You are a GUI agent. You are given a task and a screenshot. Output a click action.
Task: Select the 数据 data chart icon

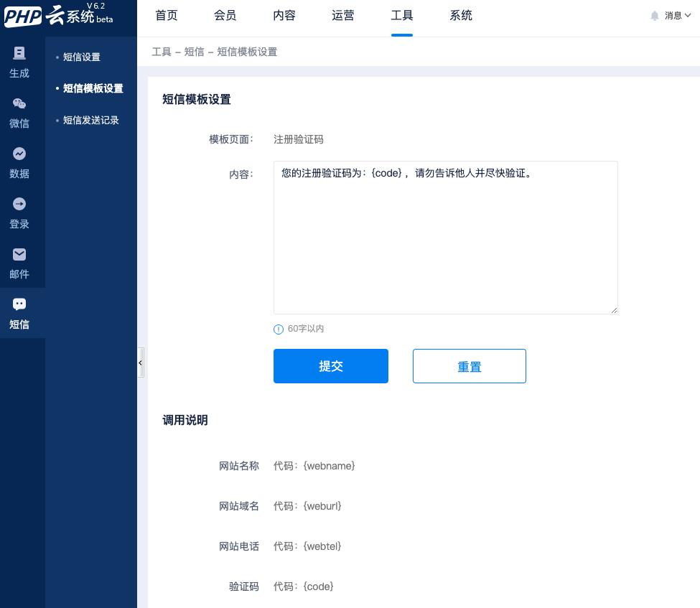pyautogui.click(x=19, y=154)
